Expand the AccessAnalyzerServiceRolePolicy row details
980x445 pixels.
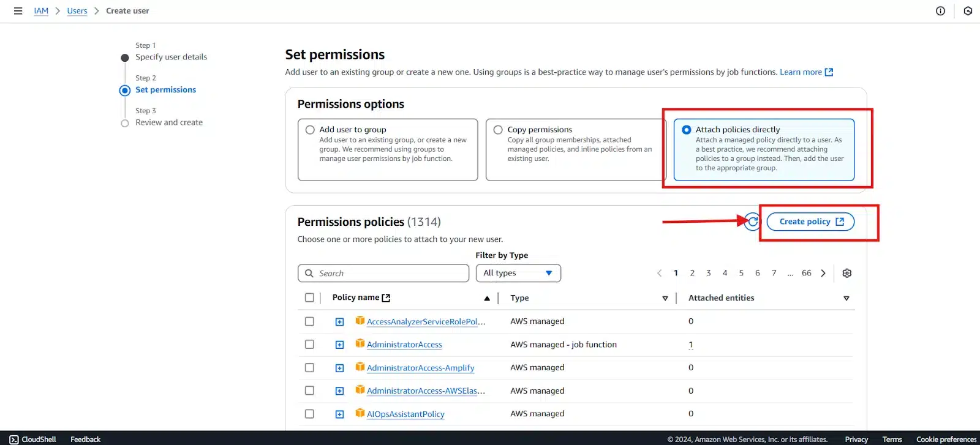click(339, 322)
